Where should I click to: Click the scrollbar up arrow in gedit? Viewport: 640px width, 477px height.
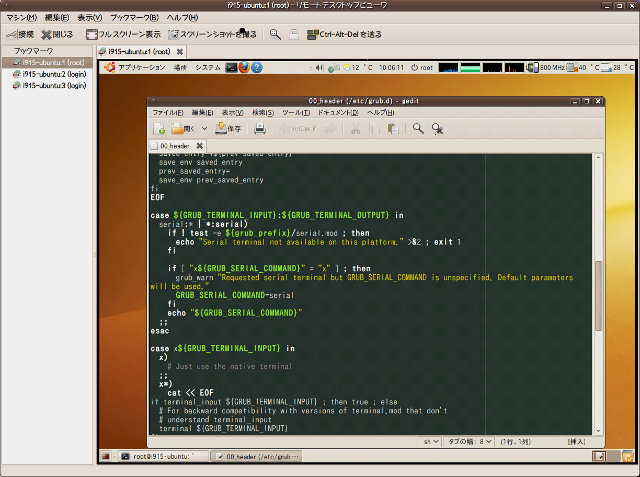(x=598, y=158)
